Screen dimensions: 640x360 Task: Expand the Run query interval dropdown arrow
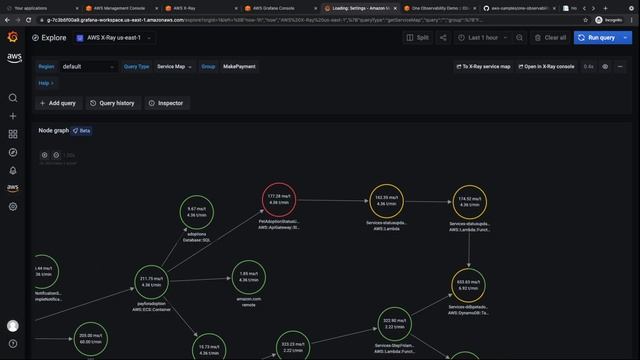coord(626,38)
